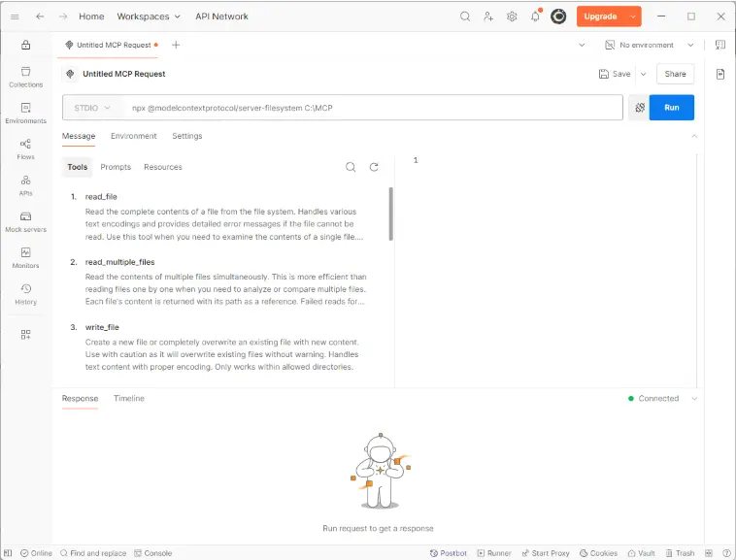Open the Save options arrow
The height and width of the screenshot is (560, 736).
[644, 74]
